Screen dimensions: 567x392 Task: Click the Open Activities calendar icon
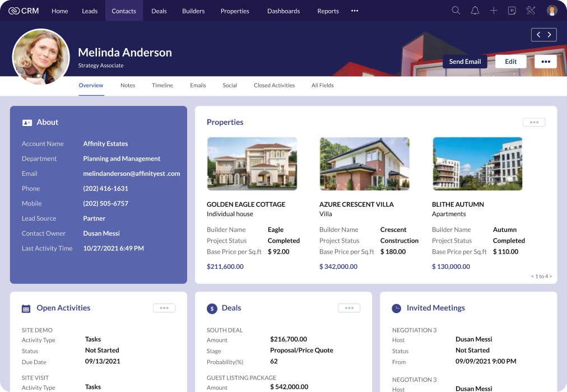point(26,309)
